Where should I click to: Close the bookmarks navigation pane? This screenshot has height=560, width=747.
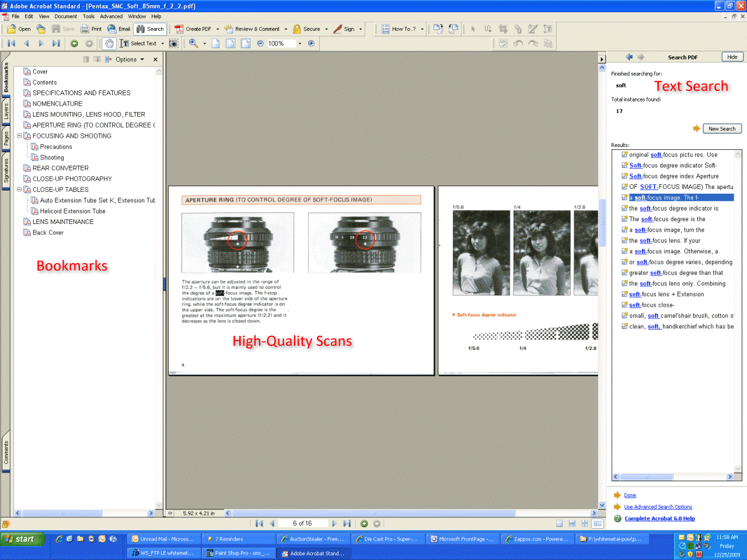(155, 60)
